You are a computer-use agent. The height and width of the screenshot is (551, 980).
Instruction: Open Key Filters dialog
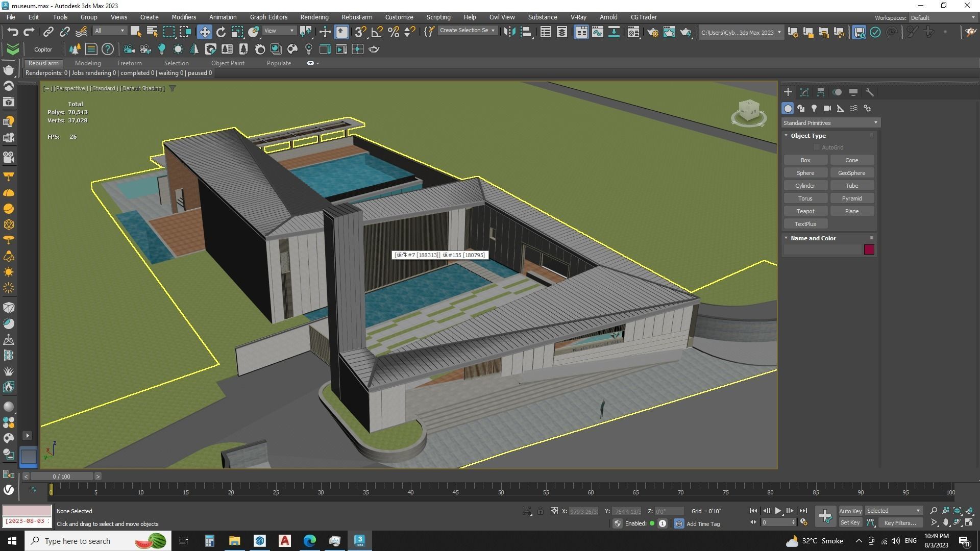coord(900,522)
